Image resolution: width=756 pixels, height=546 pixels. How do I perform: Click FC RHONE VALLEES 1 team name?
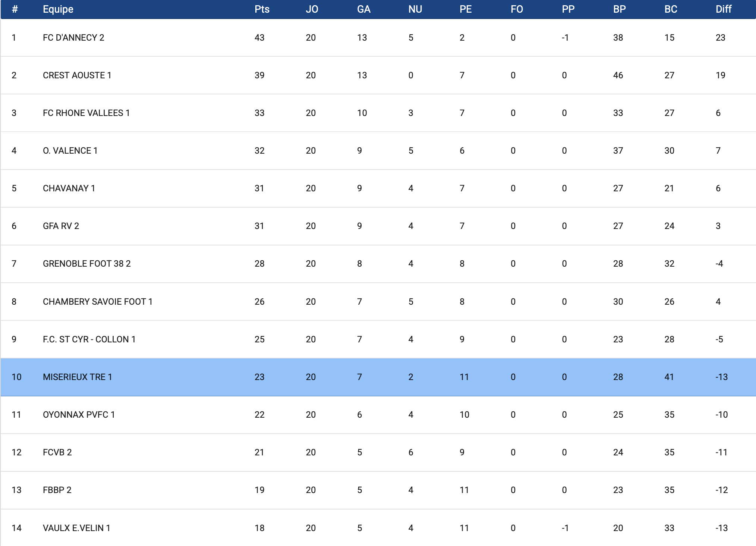(x=86, y=113)
